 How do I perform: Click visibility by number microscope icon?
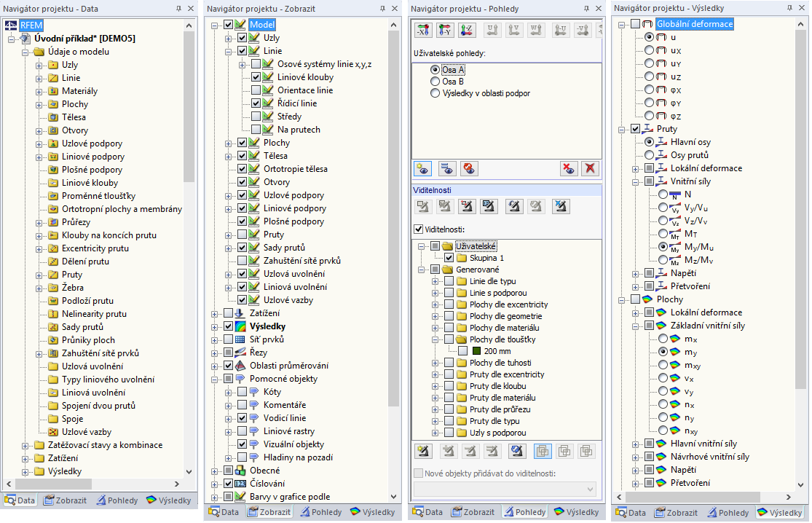click(x=489, y=206)
